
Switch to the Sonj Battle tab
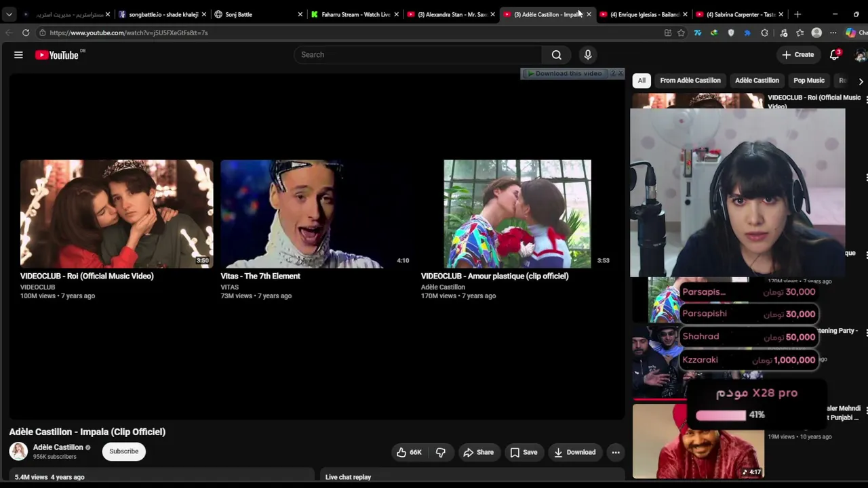pos(258,14)
